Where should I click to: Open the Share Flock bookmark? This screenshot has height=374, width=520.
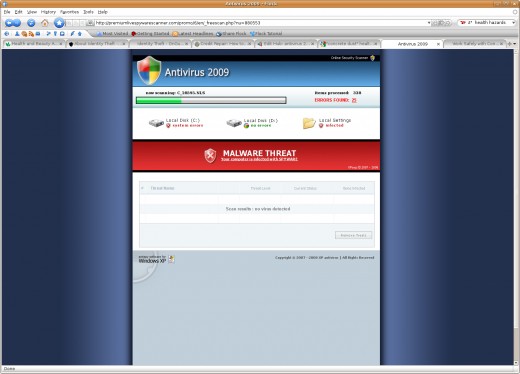231,34
